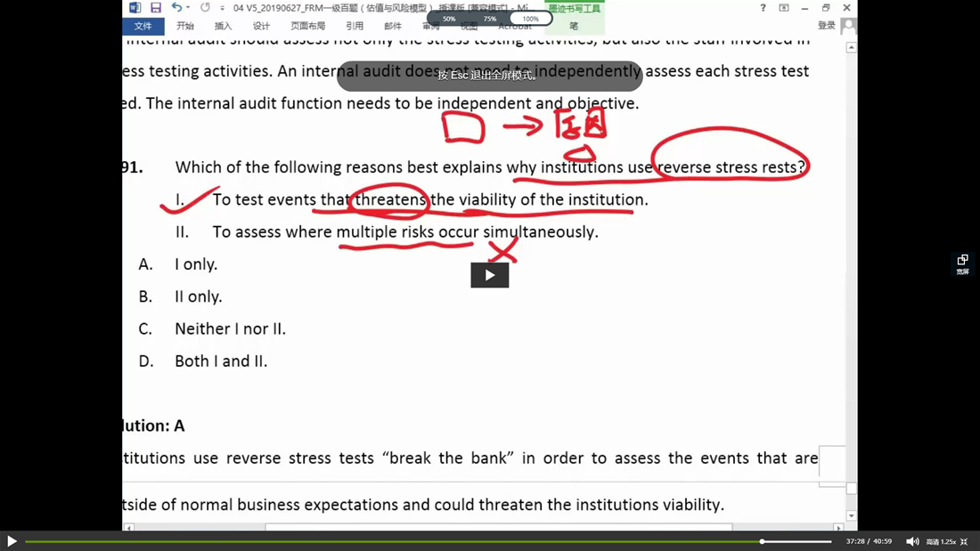980x551 pixels.
Task: Open the 笔 ink tools tab
Action: click(x=574, y=26)
